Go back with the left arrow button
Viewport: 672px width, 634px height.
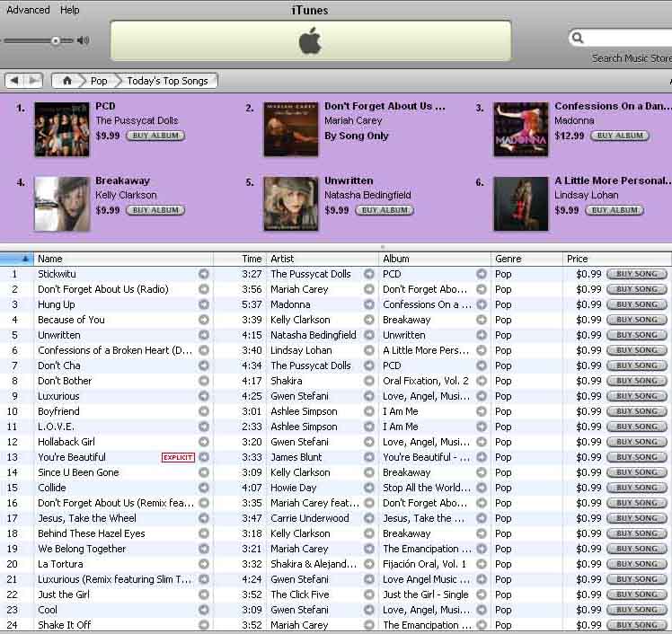[x=14, y=81]
